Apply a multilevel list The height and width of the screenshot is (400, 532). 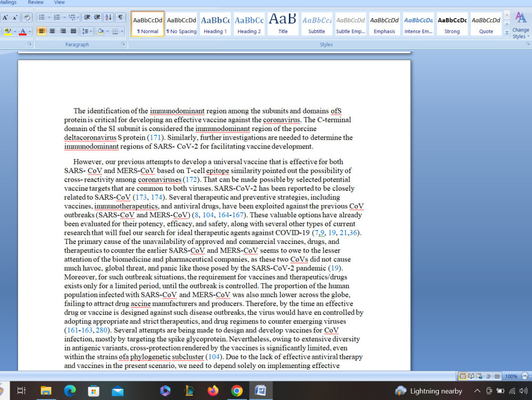coord(72,18)
